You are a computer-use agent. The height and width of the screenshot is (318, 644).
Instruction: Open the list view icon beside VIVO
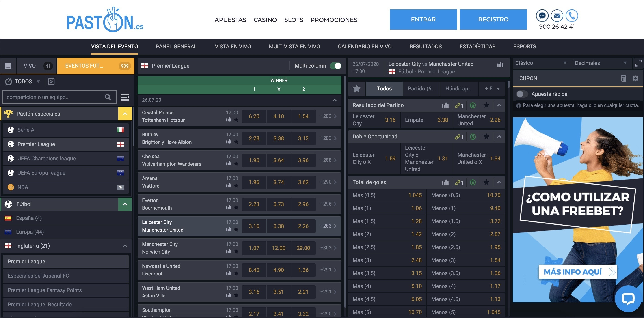8,66
